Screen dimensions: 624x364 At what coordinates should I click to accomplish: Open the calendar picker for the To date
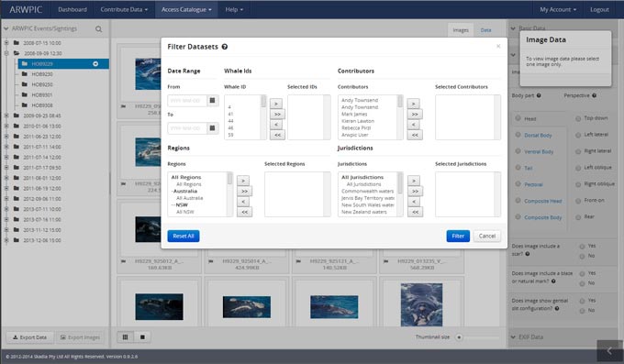pos(213,128)
